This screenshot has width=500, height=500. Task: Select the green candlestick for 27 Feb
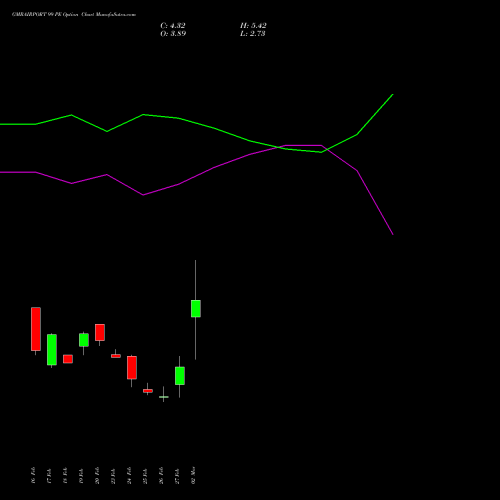(x=180, y=376)
